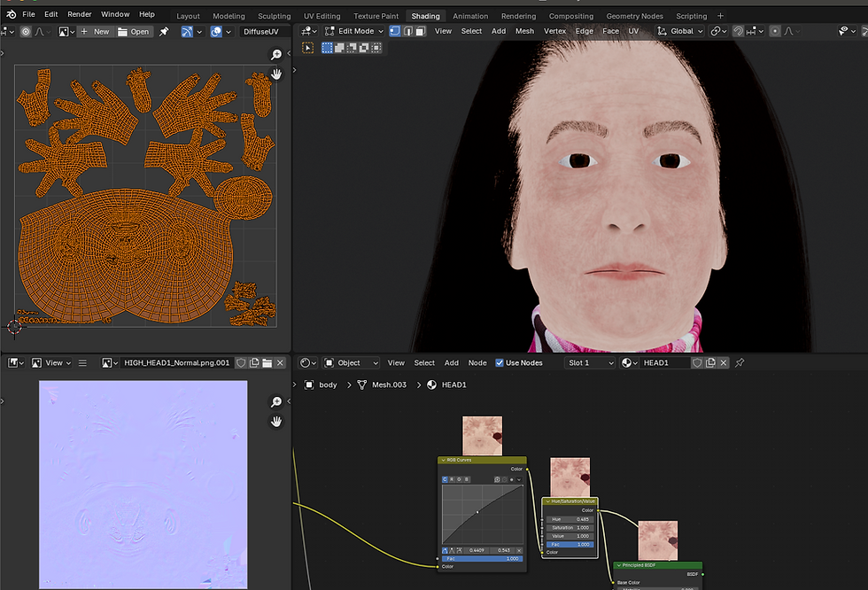Image resolution: width=868 pixels, height=590 pixels.
Task: Select combined C channel in RGB Curves
Action: point(445,479)
